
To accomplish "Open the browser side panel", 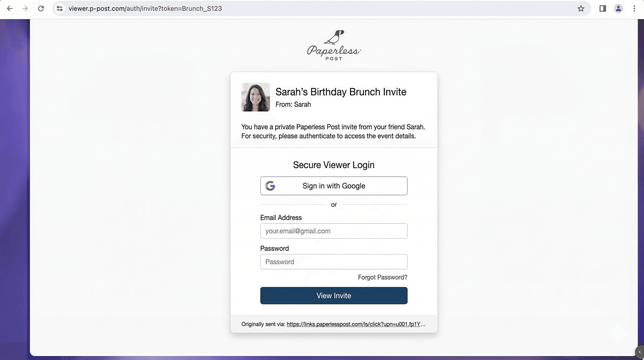I will [603, 8].
